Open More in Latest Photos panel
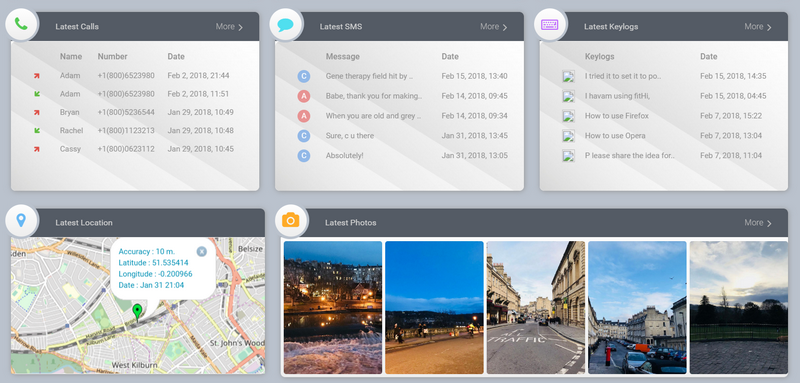Image resolution: width=800 pixels, height=383 pixels. (x=758, y=223)
